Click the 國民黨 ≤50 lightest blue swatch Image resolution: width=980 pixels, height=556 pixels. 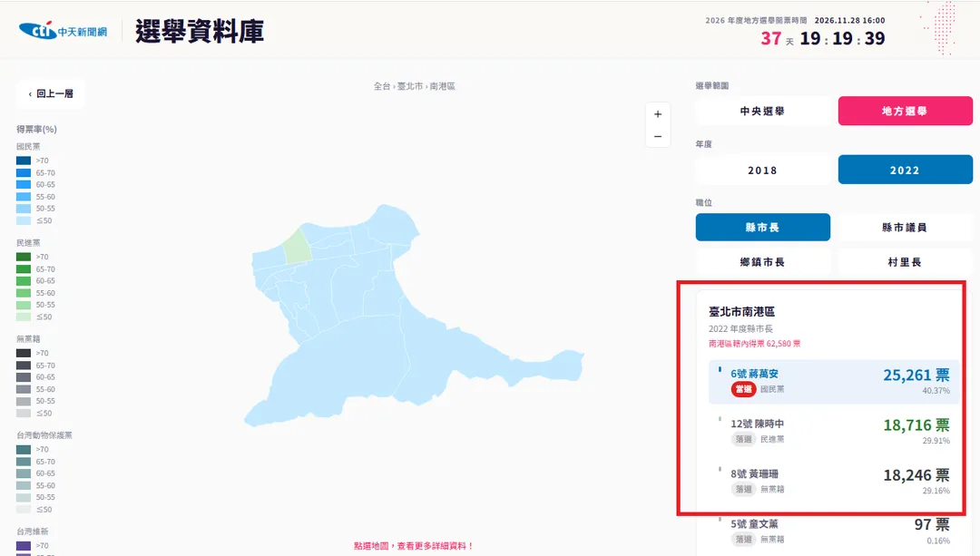pos(24,220)
